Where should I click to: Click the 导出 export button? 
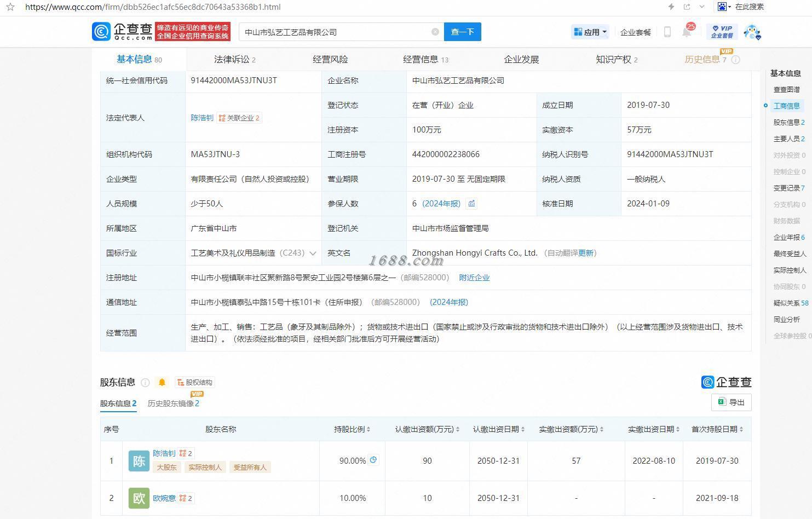732,402
